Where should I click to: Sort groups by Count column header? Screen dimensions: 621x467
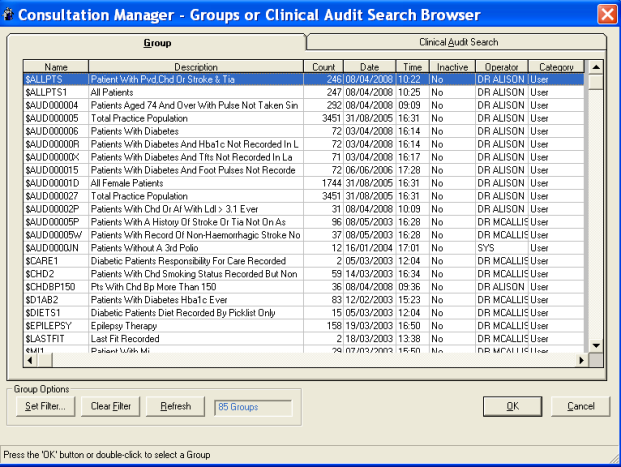[x=324, y=67]
